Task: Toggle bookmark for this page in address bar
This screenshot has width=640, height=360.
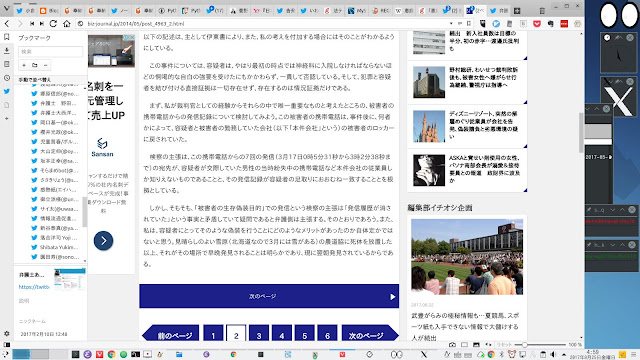Action: coord(469,24)
